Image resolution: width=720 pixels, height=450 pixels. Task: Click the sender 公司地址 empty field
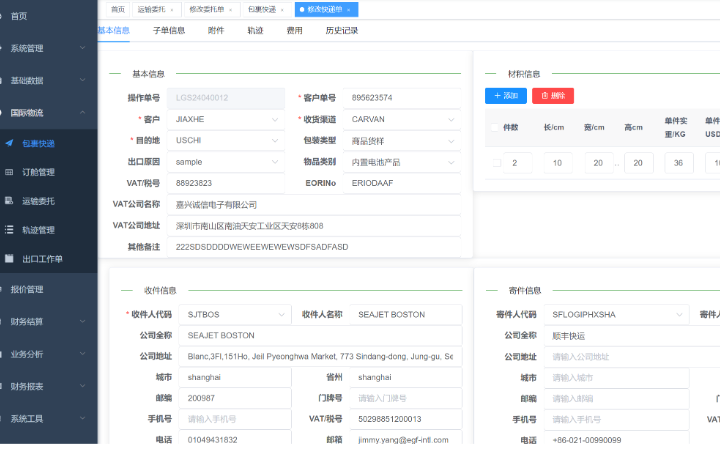632,357
